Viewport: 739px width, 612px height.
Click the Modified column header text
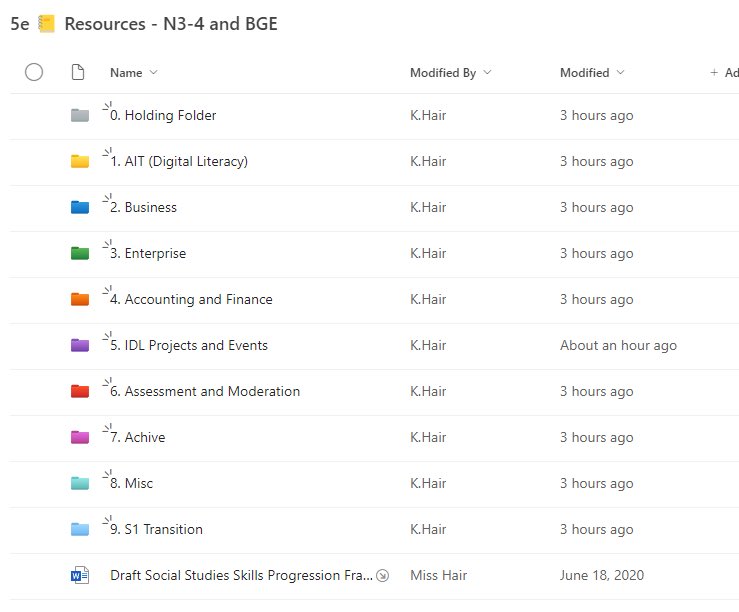coord(584,73)
